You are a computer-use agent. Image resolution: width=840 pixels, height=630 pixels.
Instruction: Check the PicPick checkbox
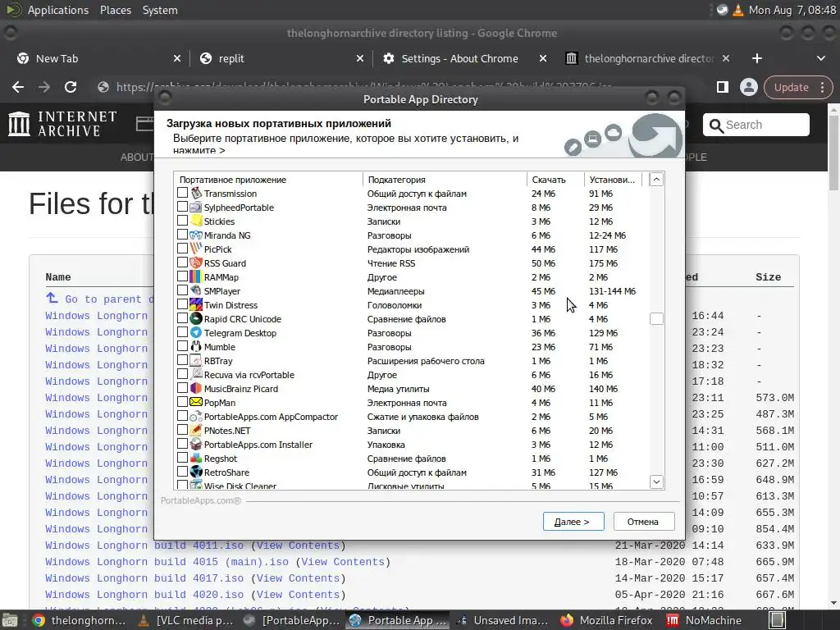pos(182,249)
